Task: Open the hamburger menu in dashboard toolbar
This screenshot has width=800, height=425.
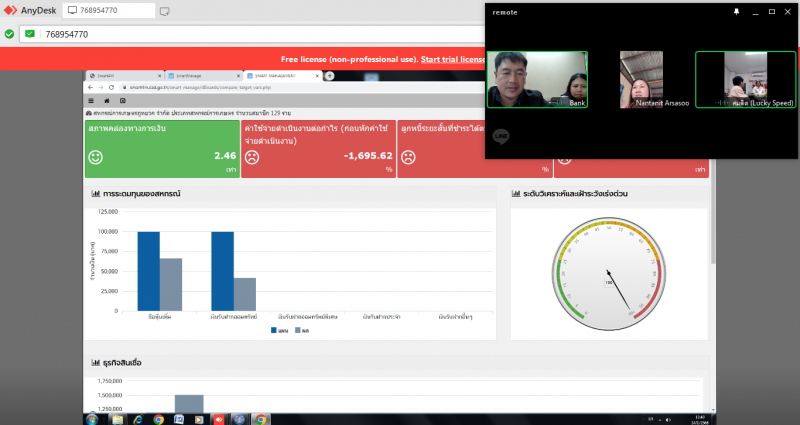Action: click(x=91, y=101)
